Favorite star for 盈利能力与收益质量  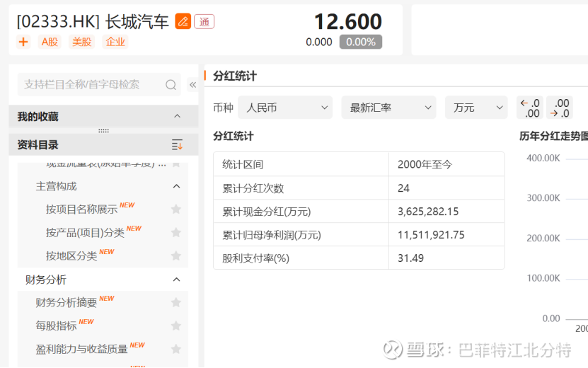pyautogui.click(x=176, y=349)
